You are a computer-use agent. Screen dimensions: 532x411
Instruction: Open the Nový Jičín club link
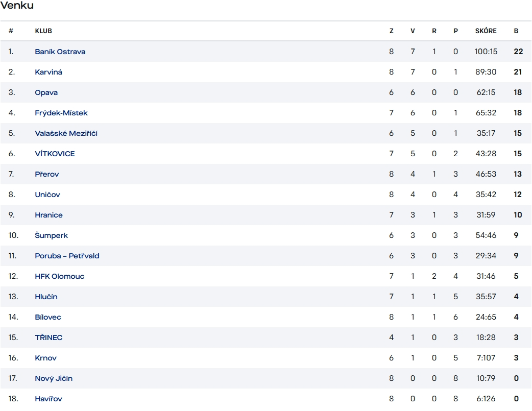(54, 378)
